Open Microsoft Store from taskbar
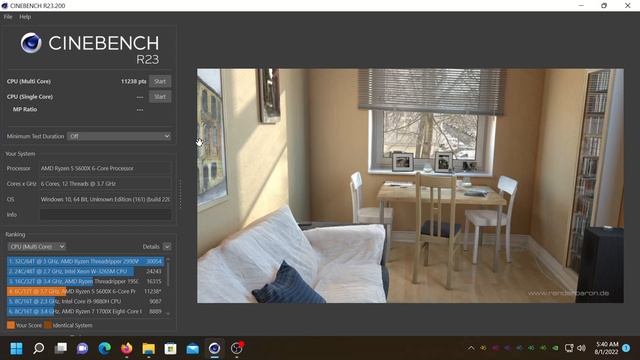Viewport: 640px width, 360px height. (170, 349)
